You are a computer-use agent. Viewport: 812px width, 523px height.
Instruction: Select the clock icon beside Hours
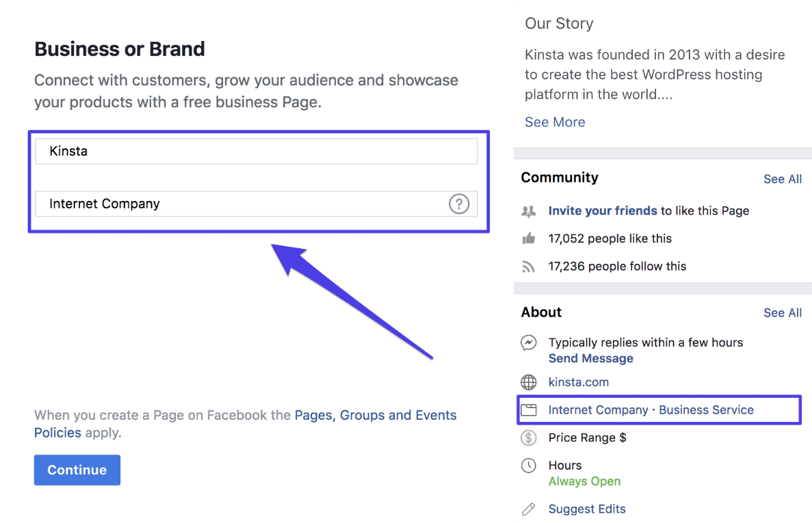(x=528, y=465)
